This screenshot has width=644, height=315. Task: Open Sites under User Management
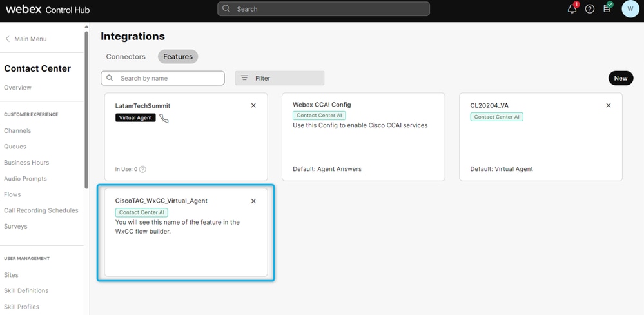click(x=11, y=275)
